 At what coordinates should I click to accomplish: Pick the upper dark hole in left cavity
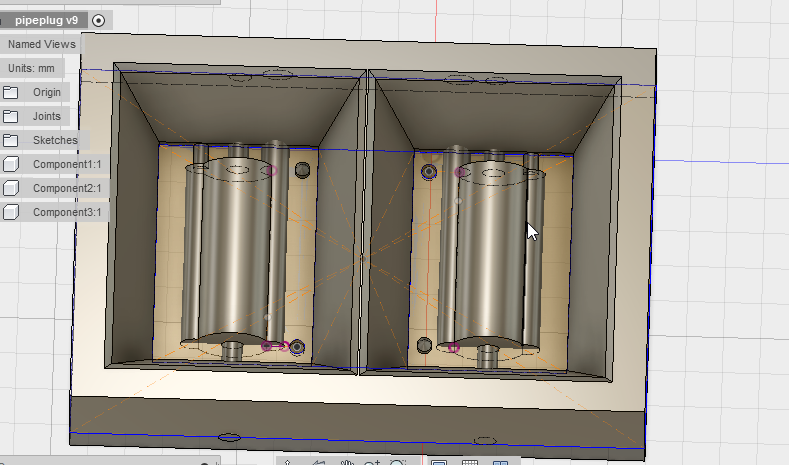(x=302, y=170)
